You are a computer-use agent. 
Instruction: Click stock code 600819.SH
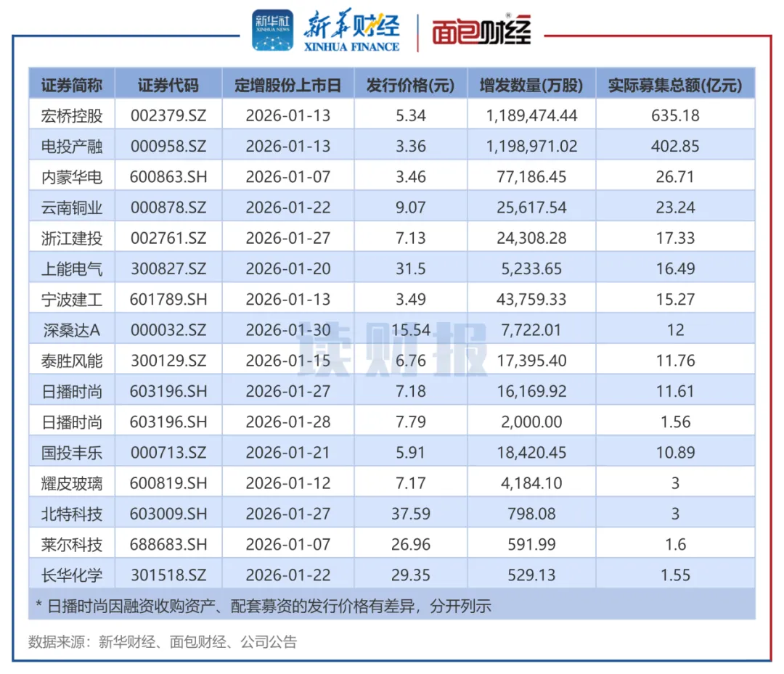(168, 483)
